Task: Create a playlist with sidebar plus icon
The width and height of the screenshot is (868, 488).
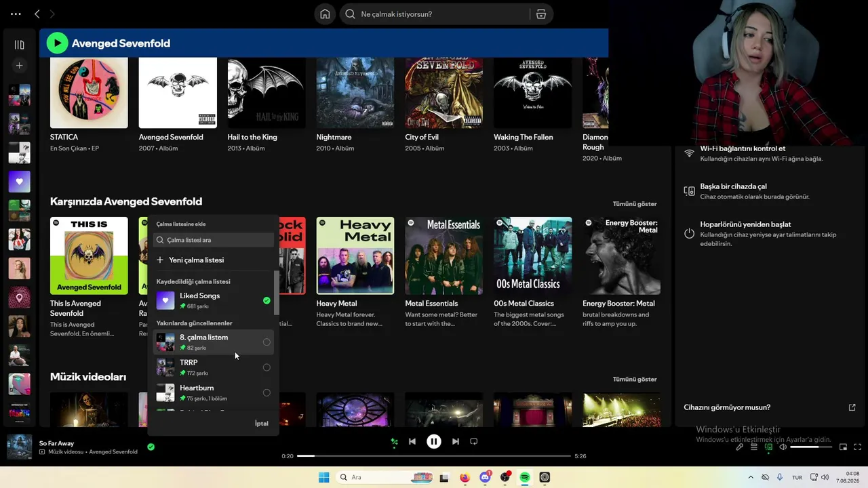Action: click(19, 66)
